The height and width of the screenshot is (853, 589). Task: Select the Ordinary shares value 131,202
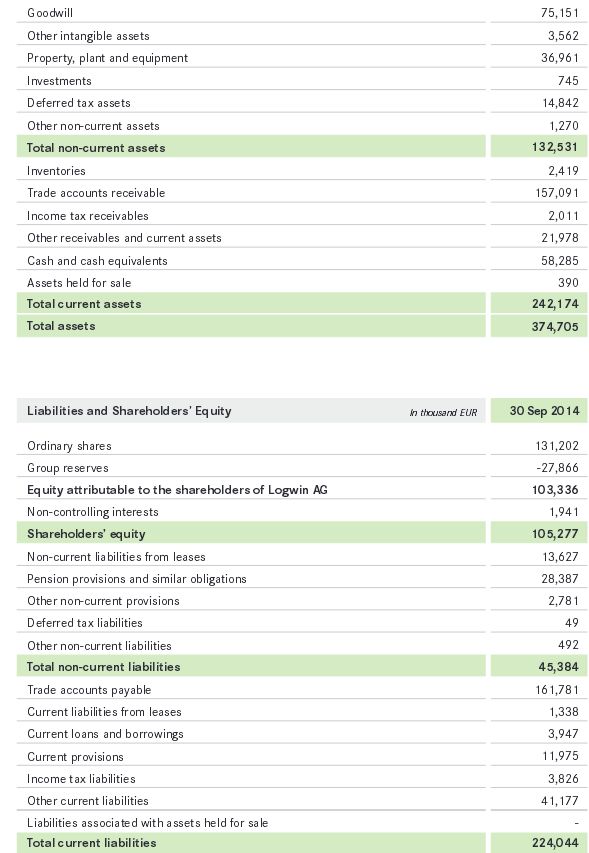click(557, 446)
